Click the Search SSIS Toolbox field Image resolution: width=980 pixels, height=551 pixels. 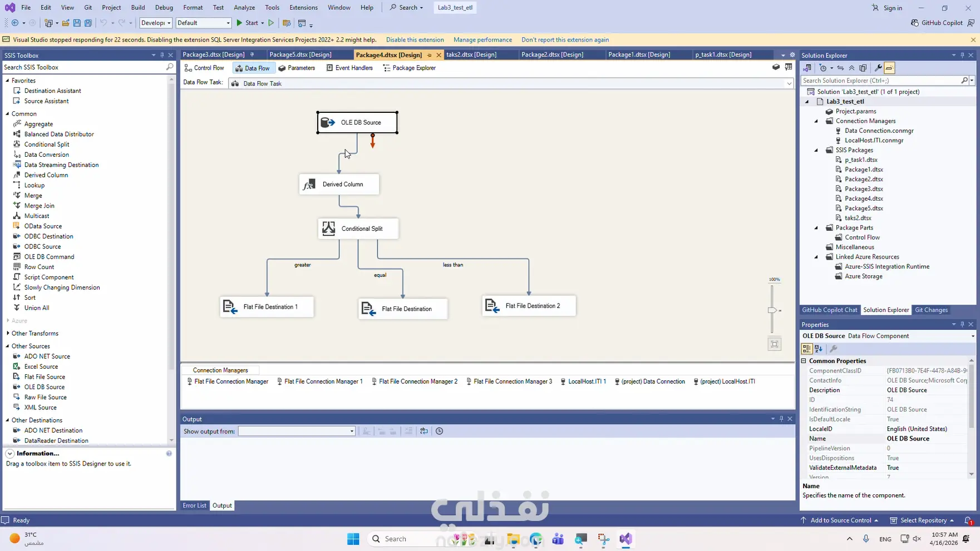click(85, 67)
